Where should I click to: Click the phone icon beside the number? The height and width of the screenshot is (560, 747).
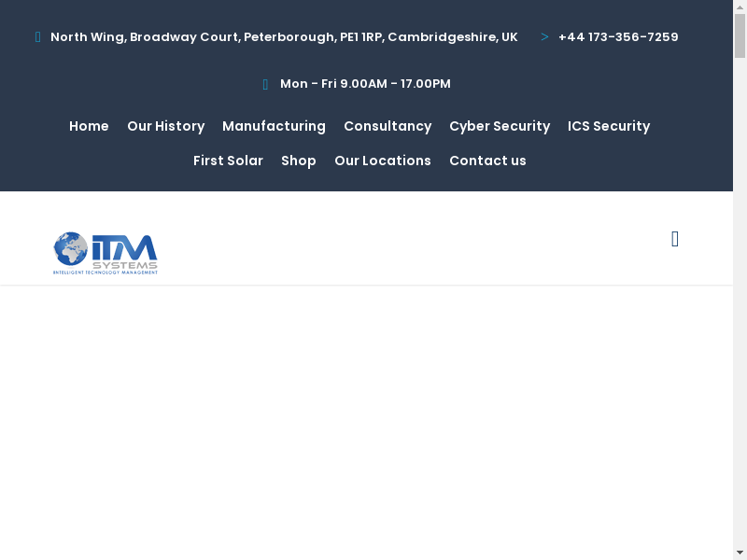coord(544,37)
